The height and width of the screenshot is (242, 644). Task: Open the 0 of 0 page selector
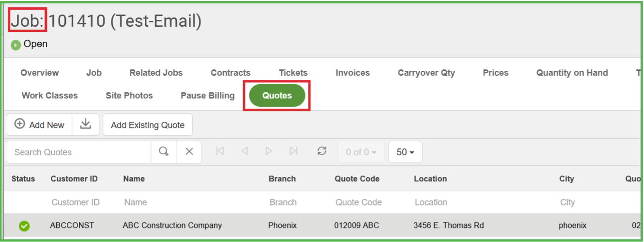click(x=361, y=152)
